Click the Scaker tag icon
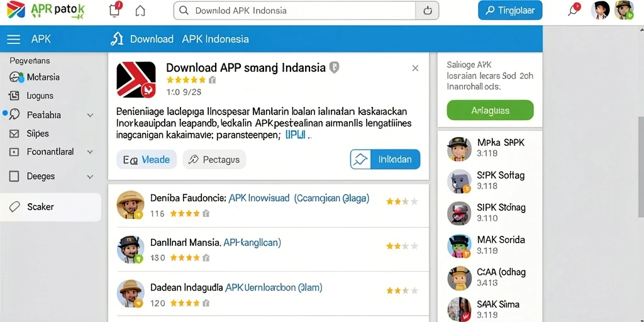The image size is (644, 322). point(14,206)
